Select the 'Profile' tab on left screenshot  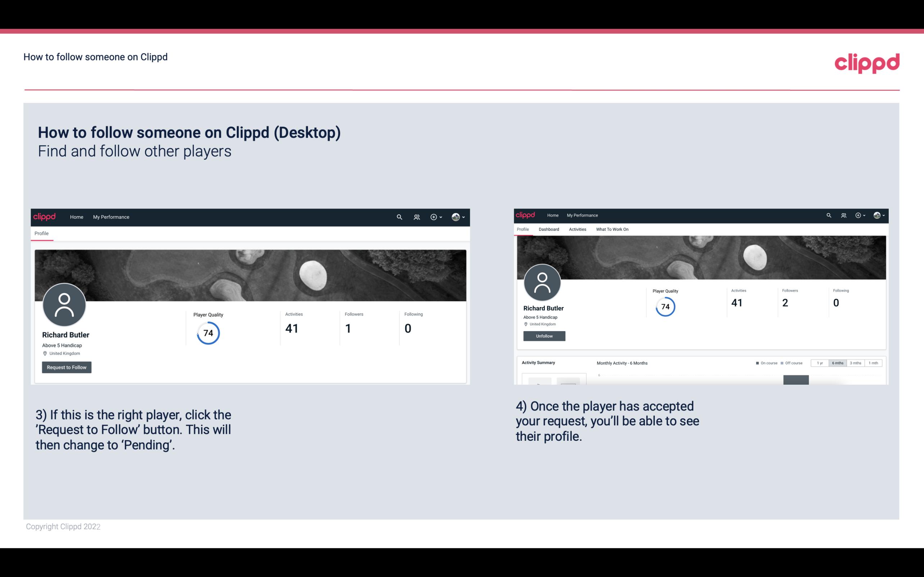point(41,233)
